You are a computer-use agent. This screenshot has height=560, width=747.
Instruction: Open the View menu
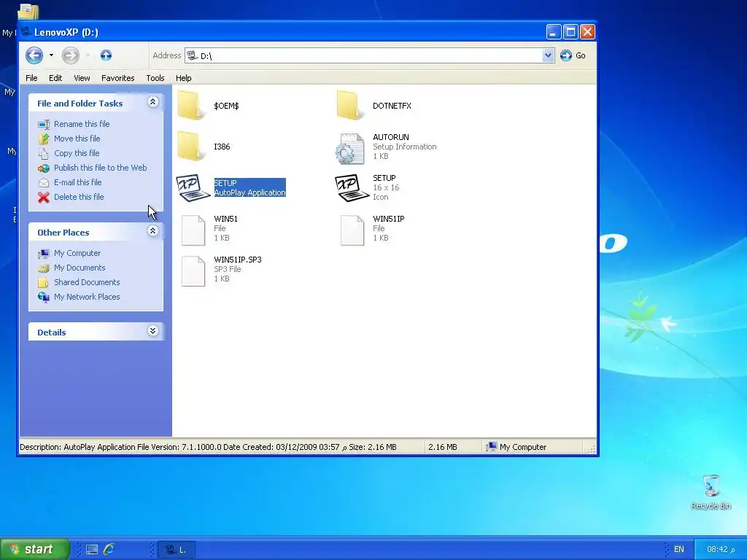(x=82, y=78)
